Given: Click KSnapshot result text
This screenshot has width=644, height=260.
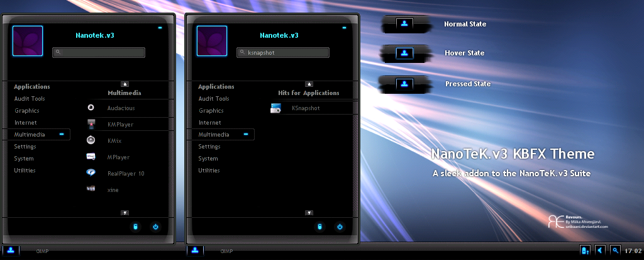Looking at the screenshot, I should click(306, 108).
